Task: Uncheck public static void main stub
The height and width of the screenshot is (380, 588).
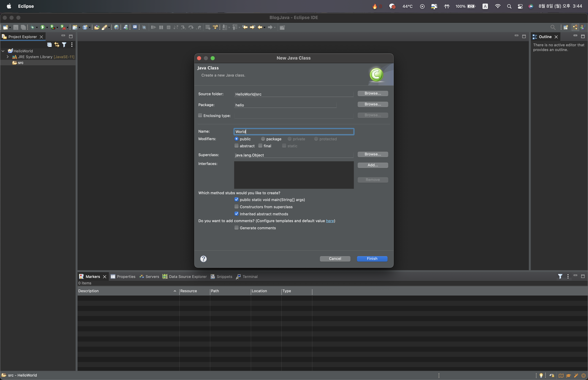Action: click(x=236, y=199)
